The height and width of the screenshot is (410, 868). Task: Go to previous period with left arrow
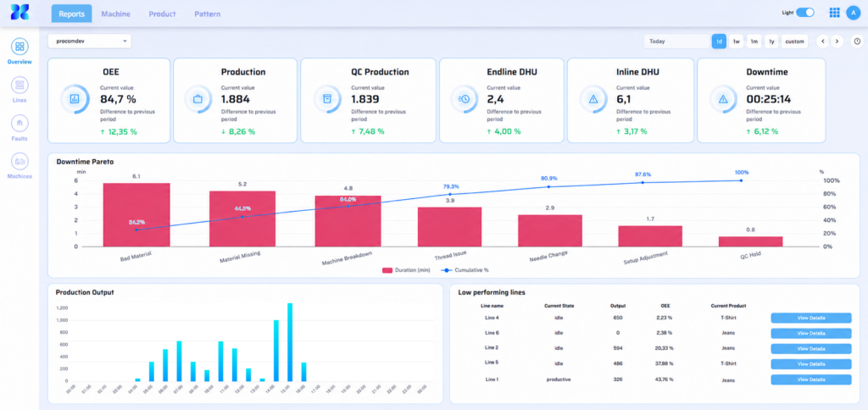click(822, 42)
